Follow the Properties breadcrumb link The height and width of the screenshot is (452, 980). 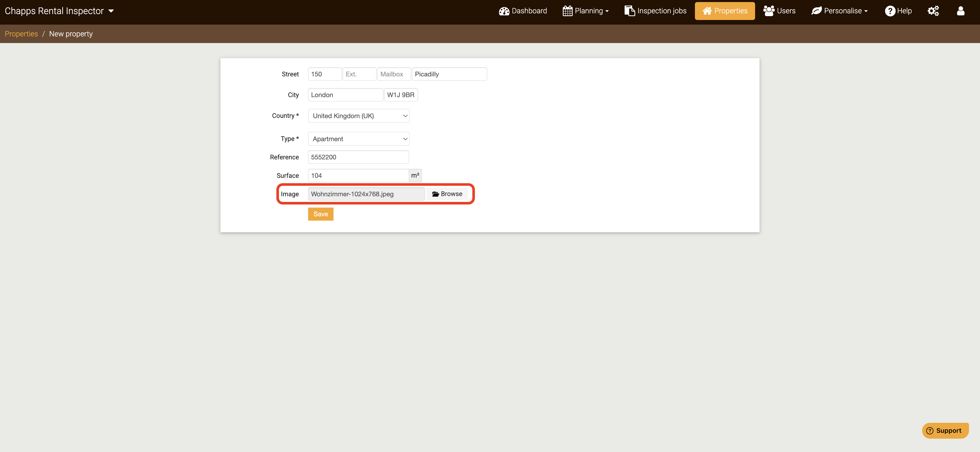(x=21, y=34)
